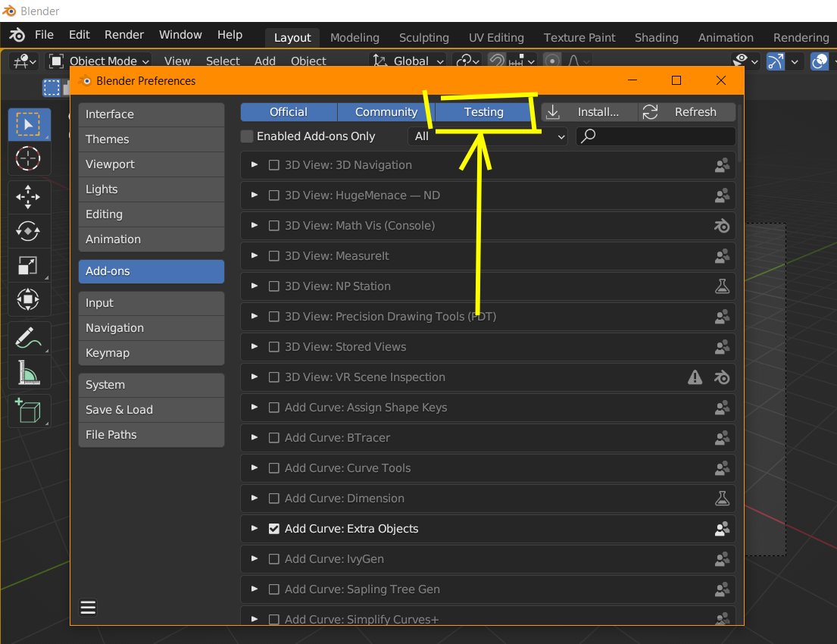Toggle the Community add-ons filter
The image size is (837, 644).
pyautogui.click(x=386, y=112)
